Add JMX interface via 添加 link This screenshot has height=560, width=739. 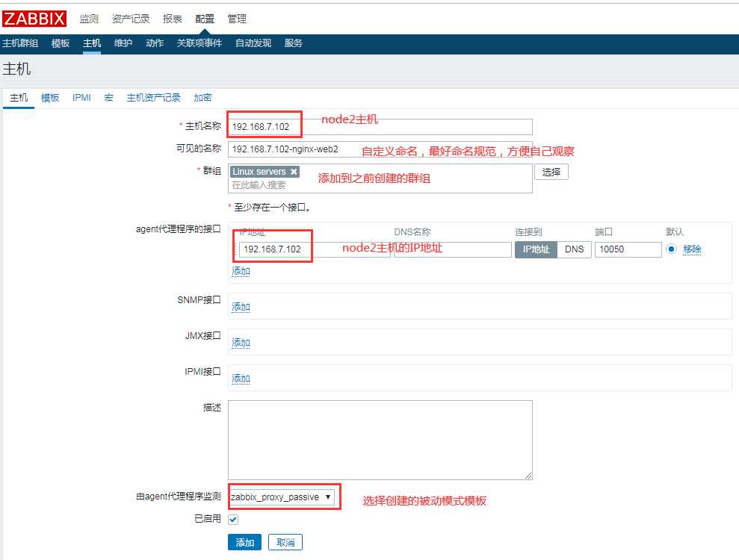(241, 343)
